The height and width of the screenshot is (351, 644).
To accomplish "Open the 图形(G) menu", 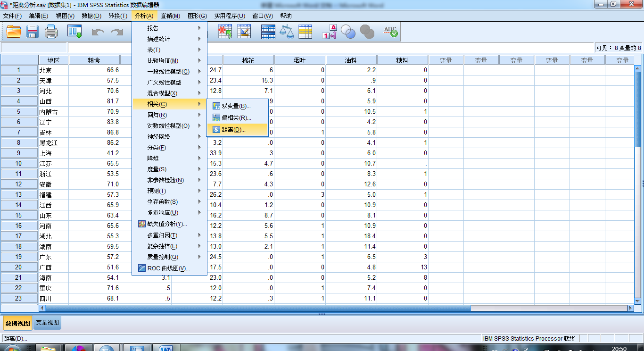I will [x=197, y=16].
